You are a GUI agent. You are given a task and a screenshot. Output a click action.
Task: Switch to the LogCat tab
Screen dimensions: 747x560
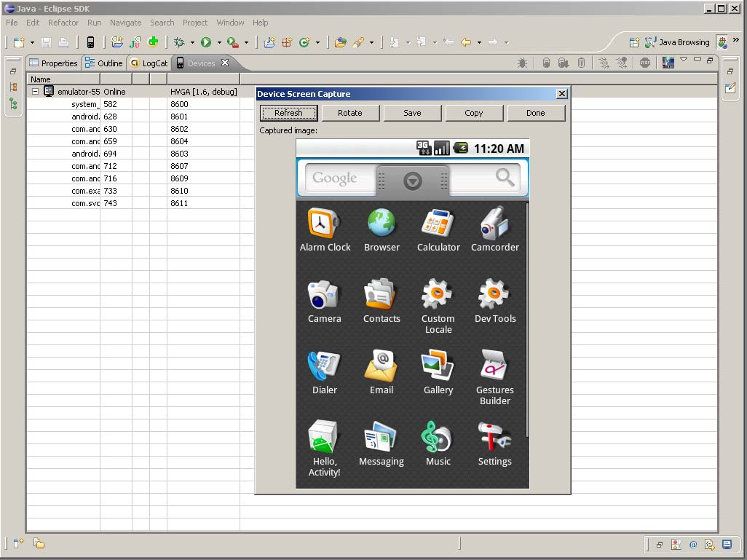coord(149,63)
